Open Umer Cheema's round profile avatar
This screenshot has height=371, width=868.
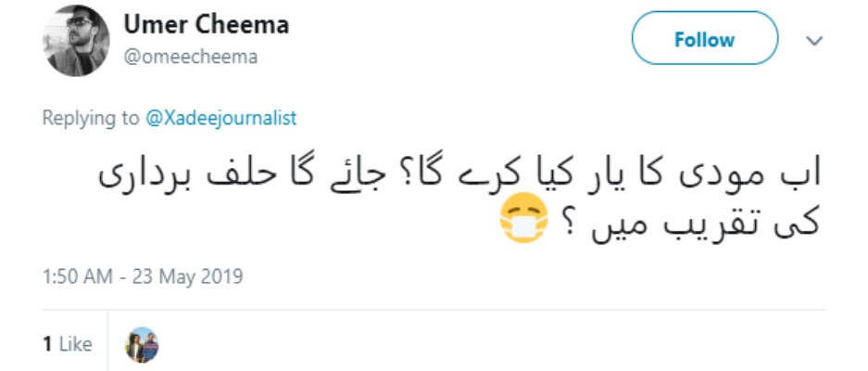pos(76,41)
